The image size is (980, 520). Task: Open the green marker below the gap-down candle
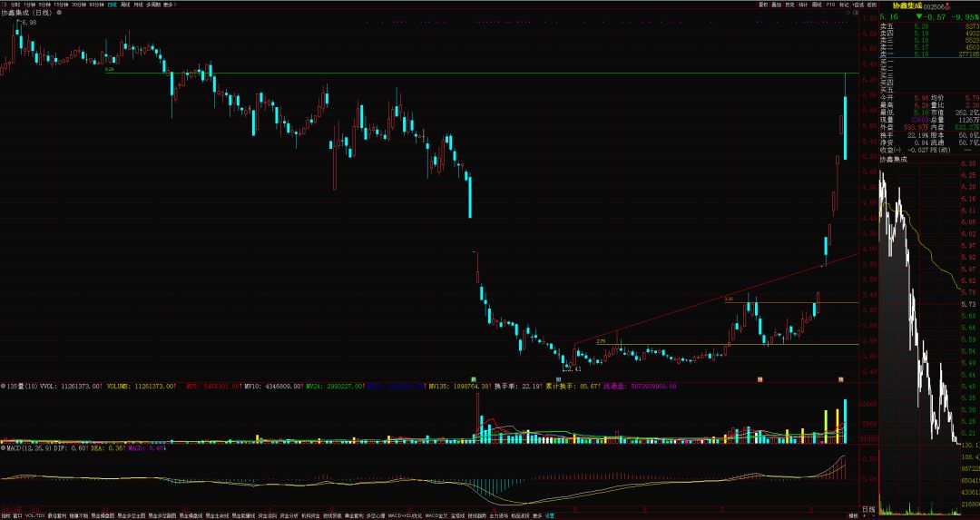[x=473, y=378]
